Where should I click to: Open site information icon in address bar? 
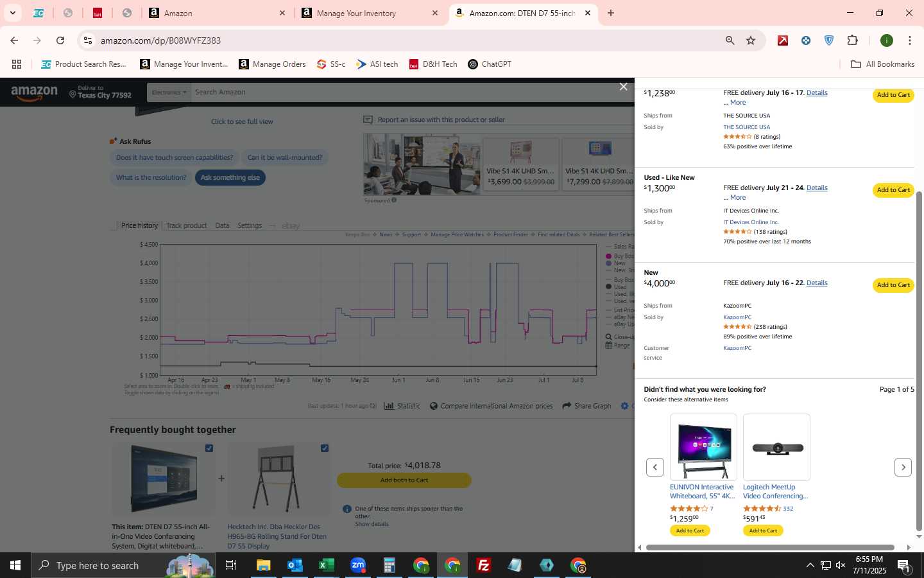(88, 40)
